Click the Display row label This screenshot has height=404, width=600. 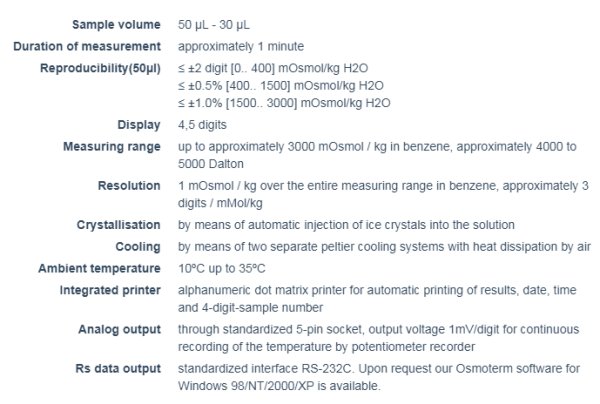click(x=139, y=125)
